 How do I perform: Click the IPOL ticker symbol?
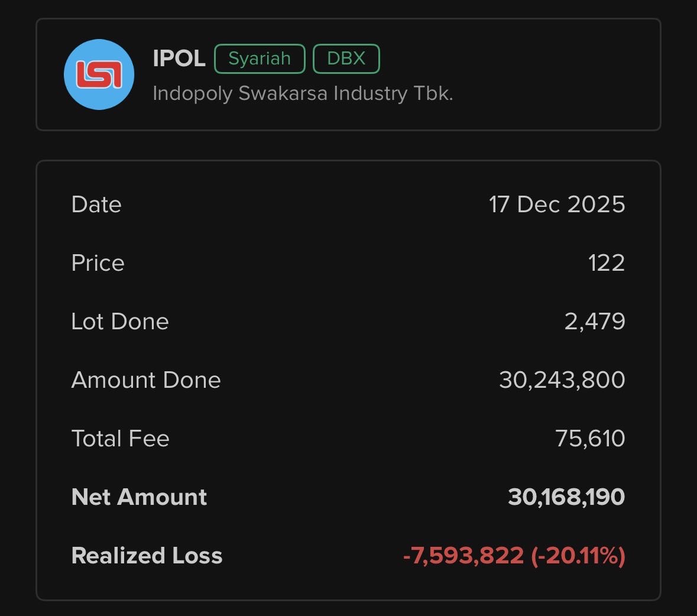coord(179,59)
